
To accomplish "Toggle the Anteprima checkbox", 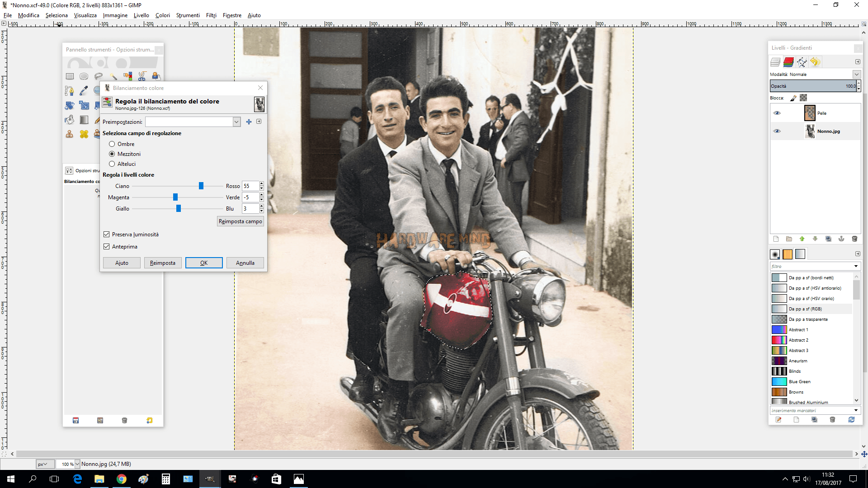I will 107,247.
